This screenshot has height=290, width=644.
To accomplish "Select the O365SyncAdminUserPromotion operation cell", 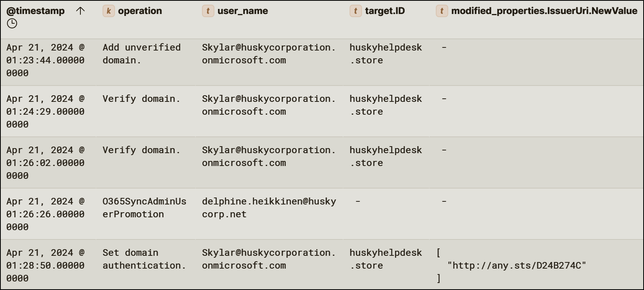I will [x=144, y=208].
